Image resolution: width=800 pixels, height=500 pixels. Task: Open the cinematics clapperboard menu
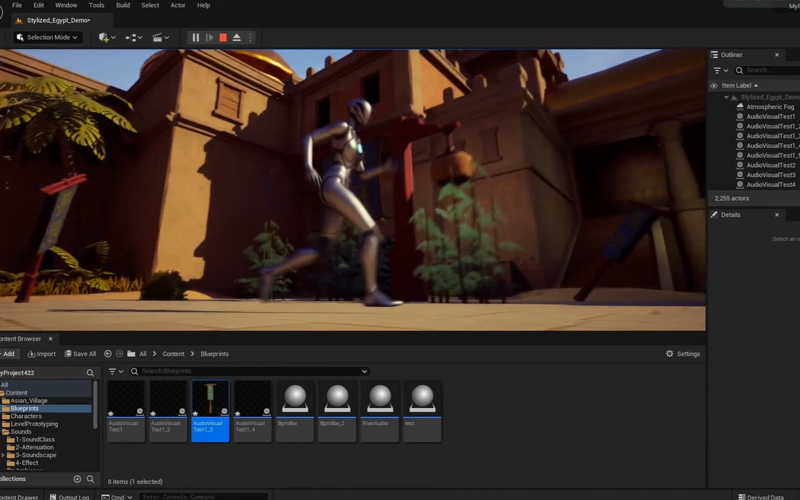[x=159, y=38]
